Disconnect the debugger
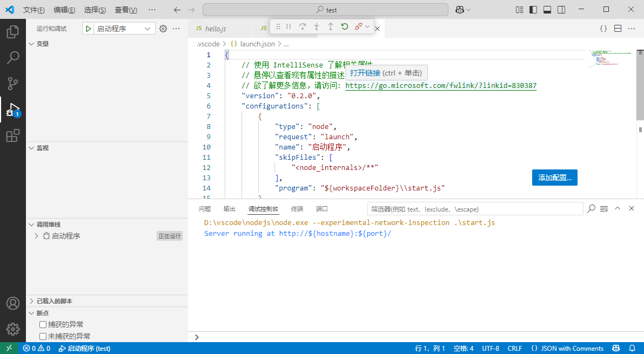The height and width of the screenshot is (354, 644). [358, 26]
